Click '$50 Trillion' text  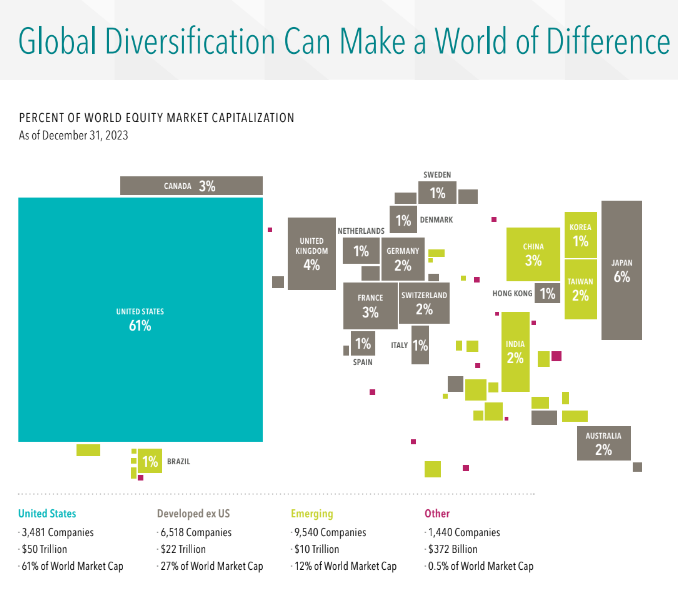click(x=45, y=549)
